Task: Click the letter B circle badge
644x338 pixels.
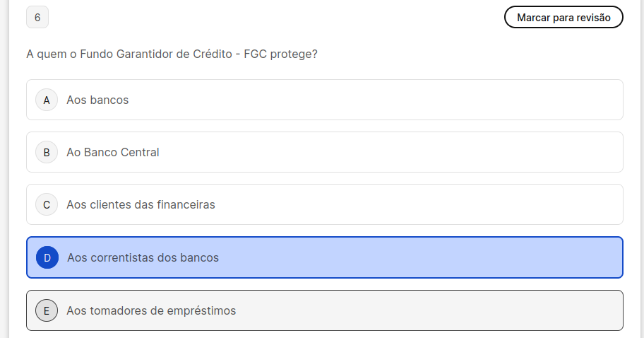Action: pyautogui.click(x=47, y=152)
